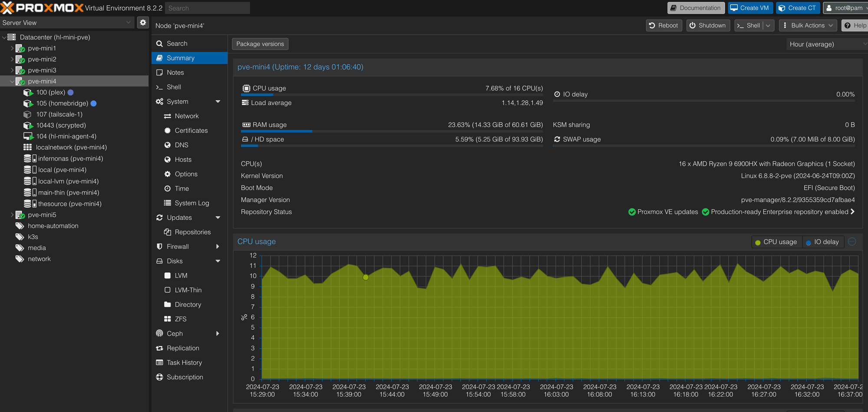Open Shell in the node side menu
This screenshot has height=412, width=868.
190,87
